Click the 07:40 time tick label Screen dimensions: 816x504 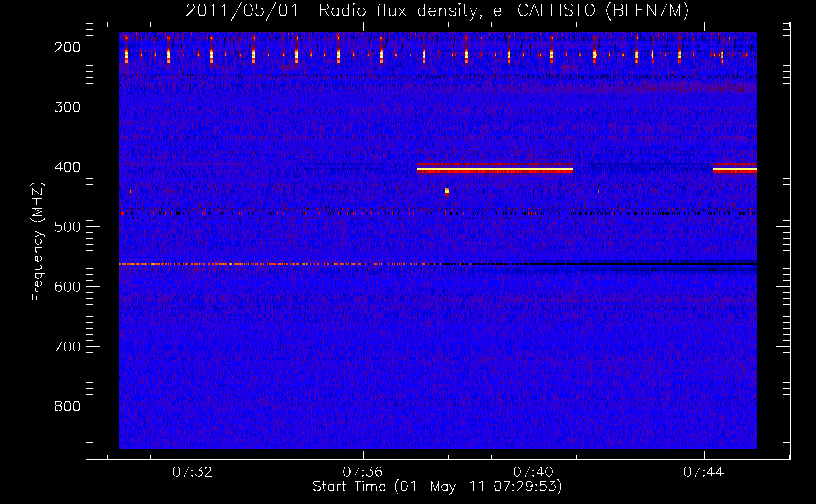(534, 472)
